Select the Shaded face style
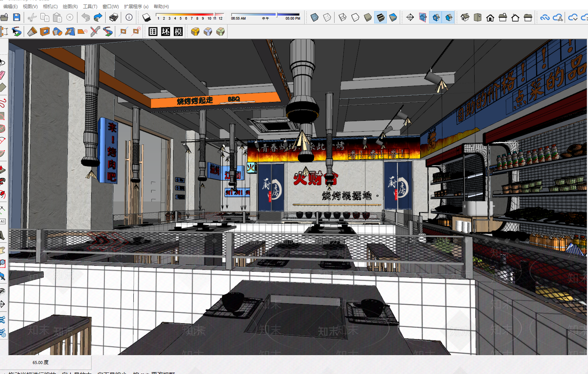The image size is (588, 374). click(x=368, y=17)
